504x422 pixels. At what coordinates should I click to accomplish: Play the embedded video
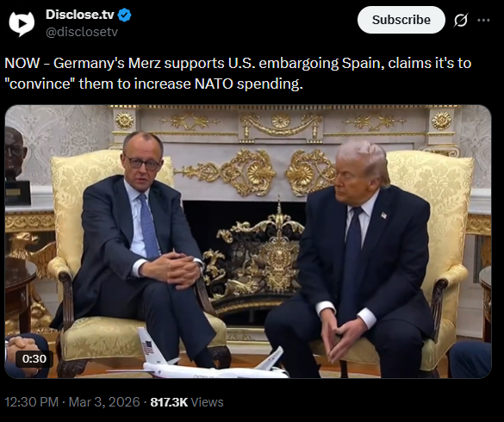point(248,241)
